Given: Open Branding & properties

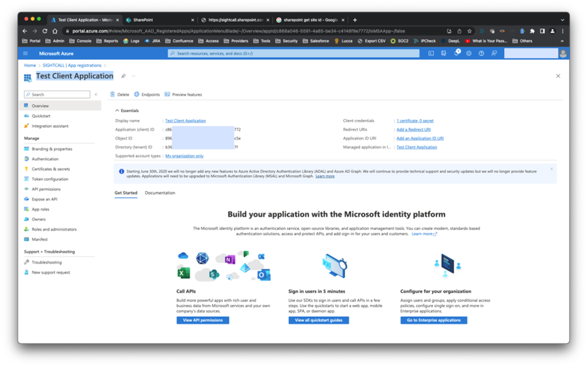Looking at the screenshot, I should tap(51, 149).
